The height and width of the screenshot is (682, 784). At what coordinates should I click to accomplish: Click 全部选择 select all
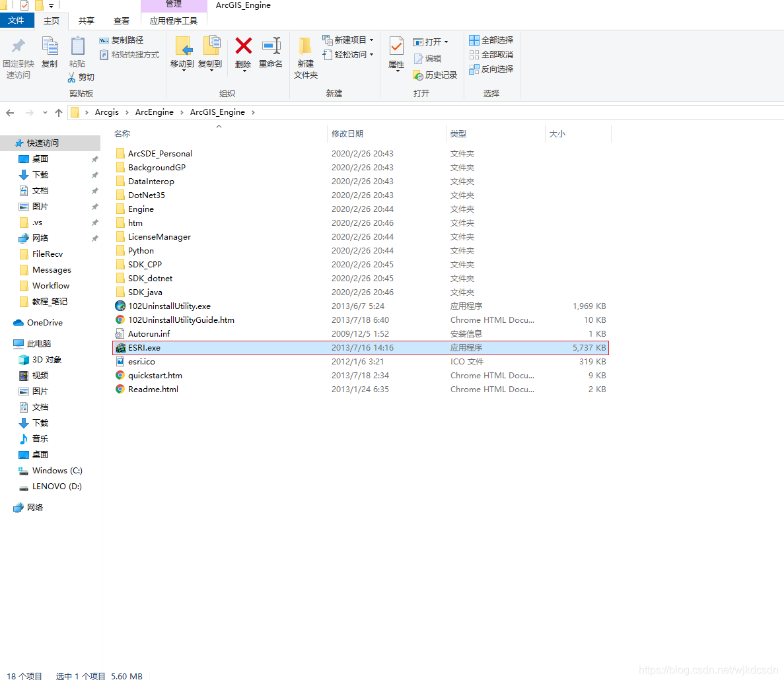[x=491, y=40]
